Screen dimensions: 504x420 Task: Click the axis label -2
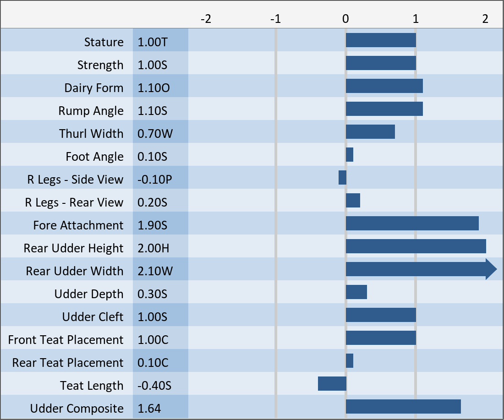point(206,19)
